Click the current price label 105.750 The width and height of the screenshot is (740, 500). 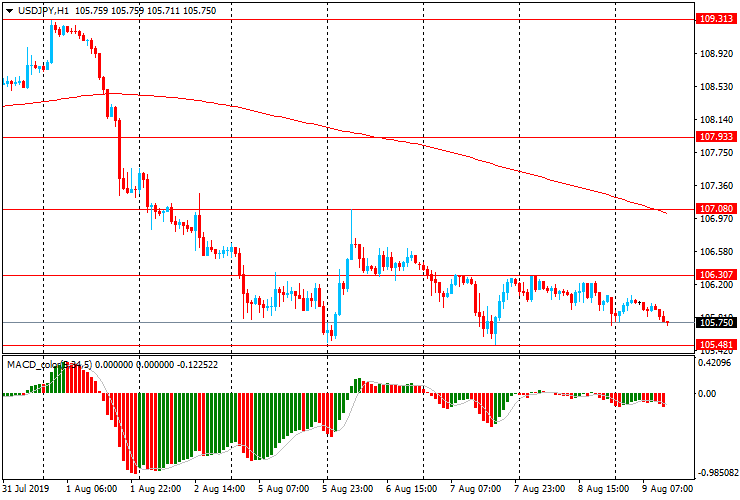coord(716,322)
